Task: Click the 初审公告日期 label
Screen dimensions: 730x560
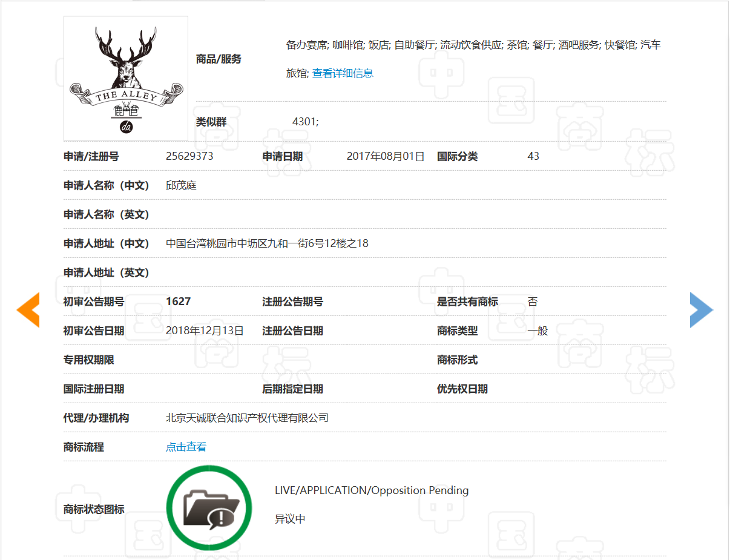Action: coord(94,331)
